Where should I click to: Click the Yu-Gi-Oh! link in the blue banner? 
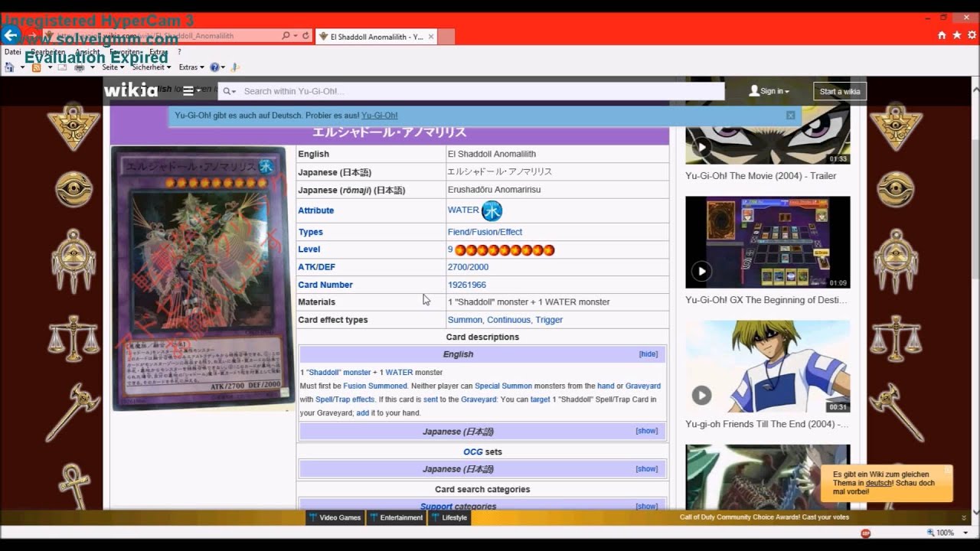pos(380,116)
